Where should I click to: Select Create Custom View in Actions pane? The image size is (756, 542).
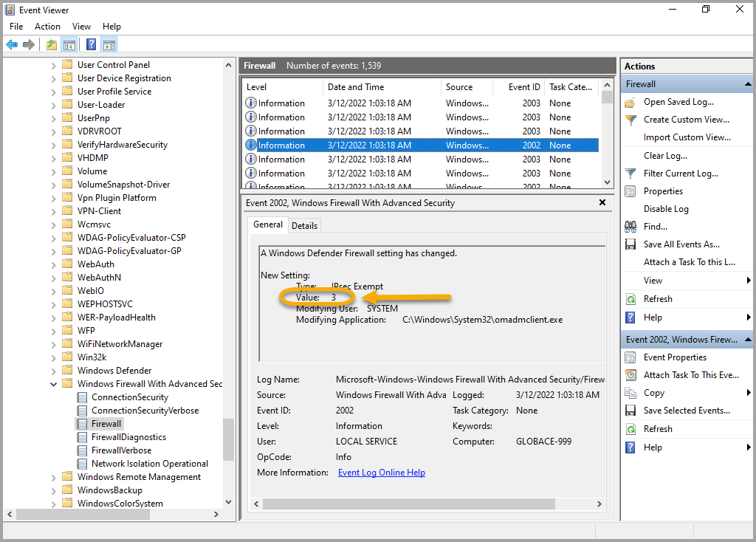[686, 120]
